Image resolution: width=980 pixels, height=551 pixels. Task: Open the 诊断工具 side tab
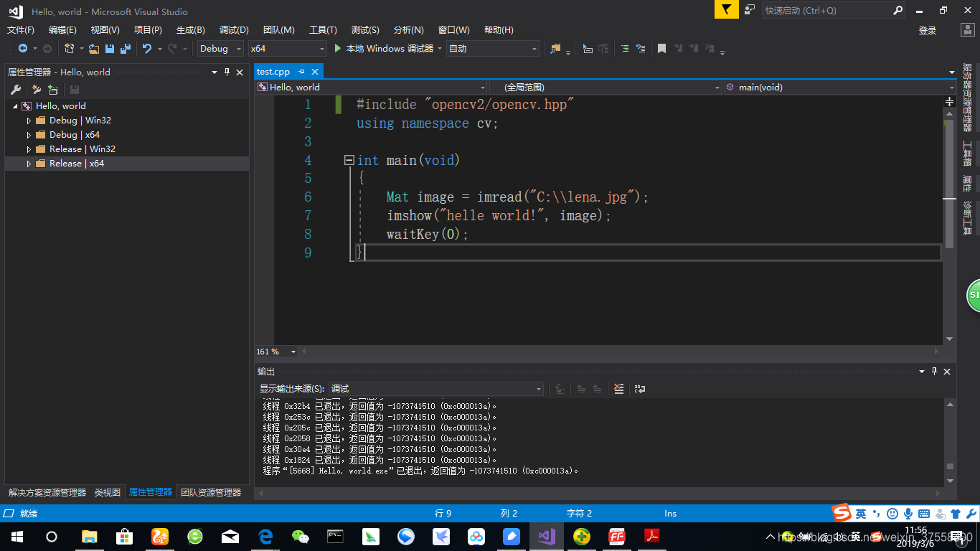[967, 218]
